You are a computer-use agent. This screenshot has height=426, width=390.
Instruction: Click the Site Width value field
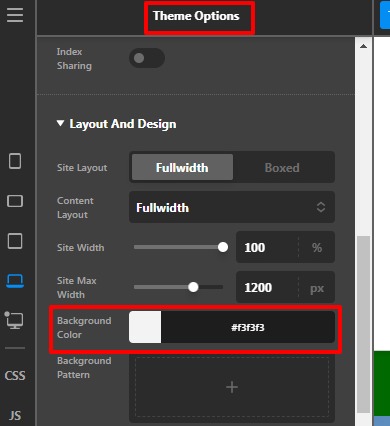click(267, 247)
